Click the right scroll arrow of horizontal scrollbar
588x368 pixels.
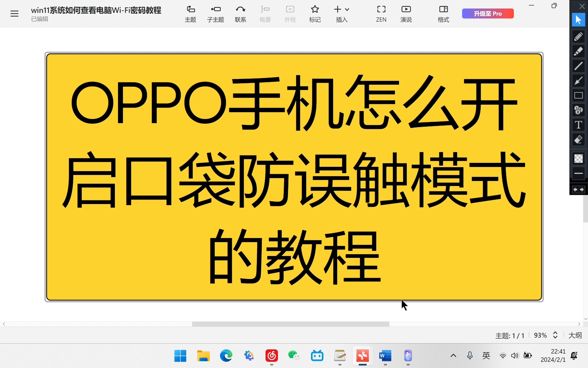tap(579, 324)
